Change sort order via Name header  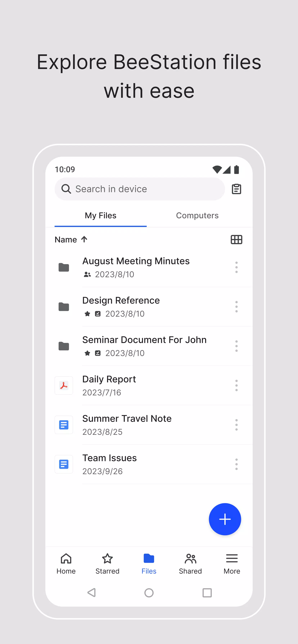coord(66,240)
